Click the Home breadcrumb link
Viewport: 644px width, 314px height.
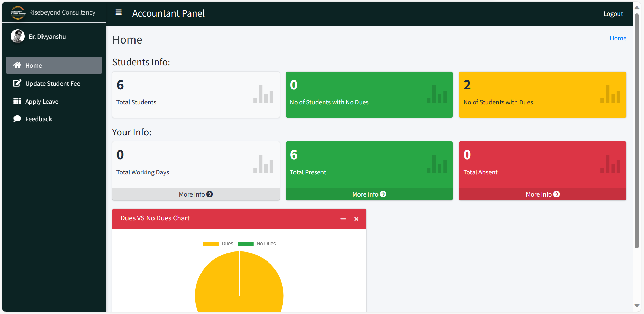[x=618, y=38]
